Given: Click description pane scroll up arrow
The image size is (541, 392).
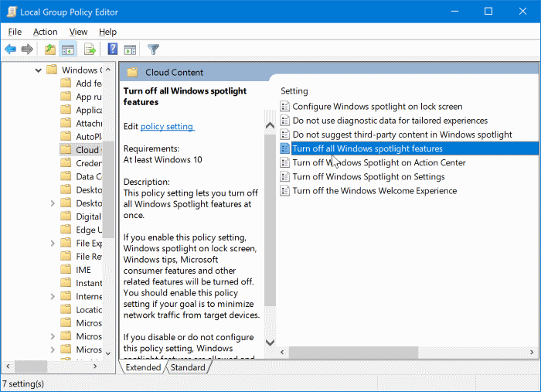Looking at the screenshot, I should tap(270, 125).
